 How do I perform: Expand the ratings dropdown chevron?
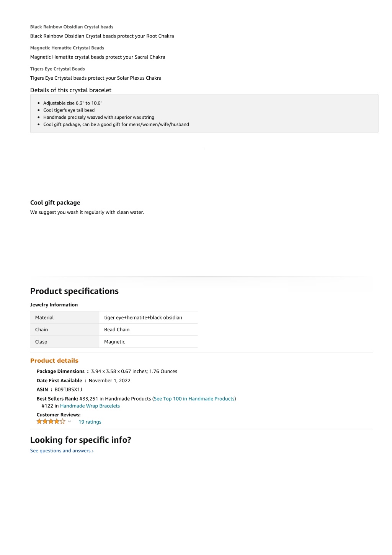click(x=69, y=421)
